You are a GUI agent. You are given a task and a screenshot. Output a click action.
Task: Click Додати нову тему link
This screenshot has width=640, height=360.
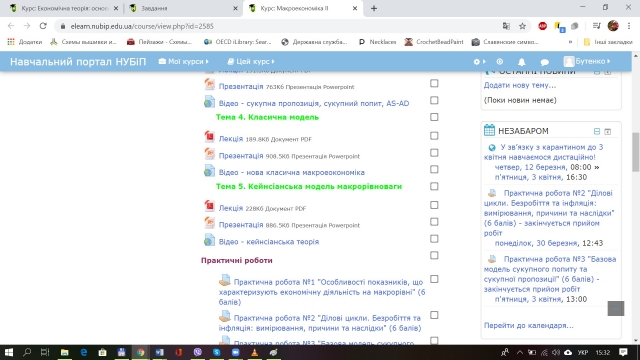pos(520,85)
